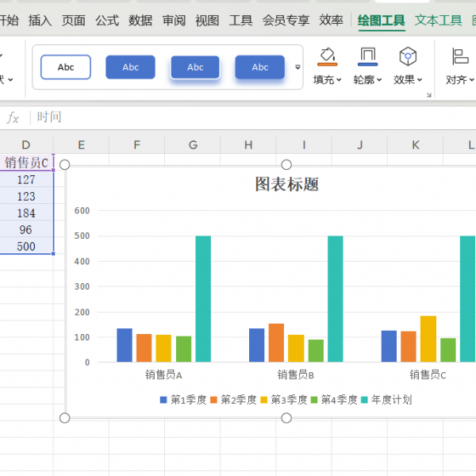Switch to the 文本工具 tab
Screen dimensions: 476x476
438,21
